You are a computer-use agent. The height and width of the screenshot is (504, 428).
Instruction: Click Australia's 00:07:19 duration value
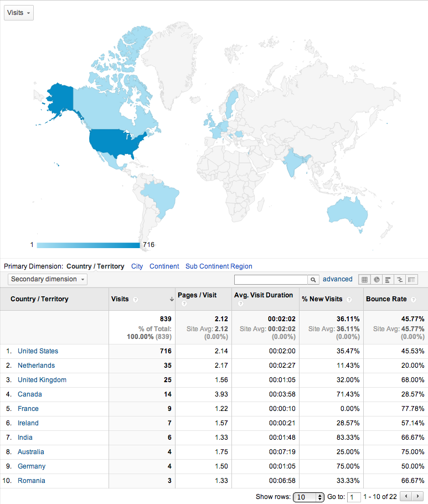pyautogui.click(x=282, y=451)
